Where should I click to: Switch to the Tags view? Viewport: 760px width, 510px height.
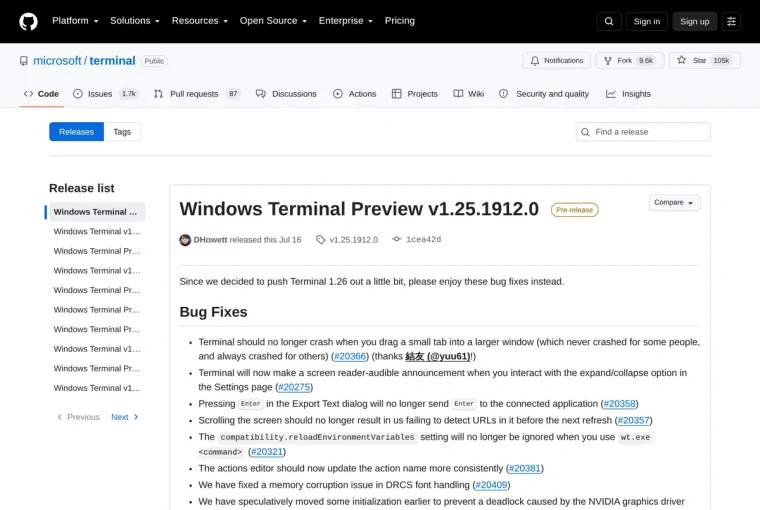pos(122,132)
